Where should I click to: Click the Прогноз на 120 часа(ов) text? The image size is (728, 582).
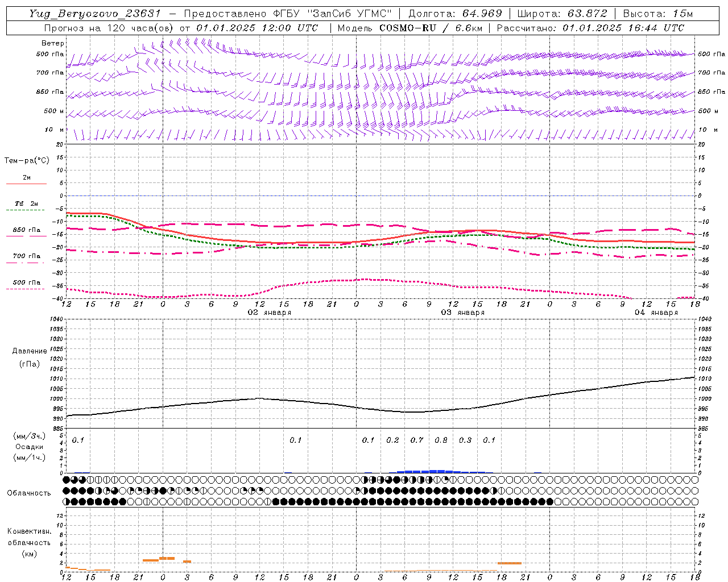coord(109,28)
